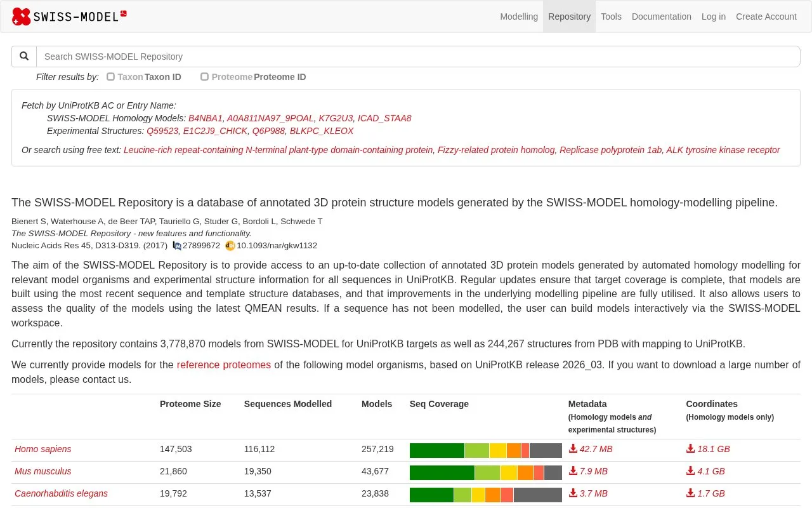Viewport: 812px width, 508px height.
Task: Click the Mus musculus proteome size 21,860
Action: [173, 471]
